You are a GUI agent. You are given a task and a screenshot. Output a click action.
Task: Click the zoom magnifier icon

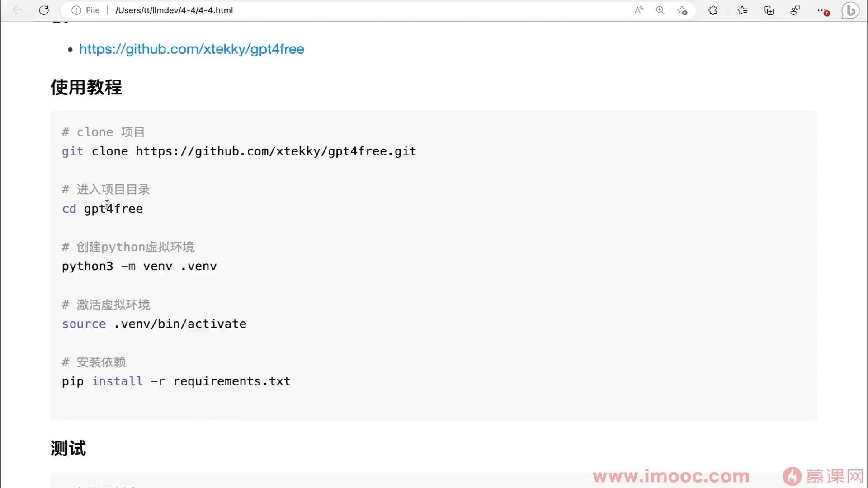tap(660, 10)
